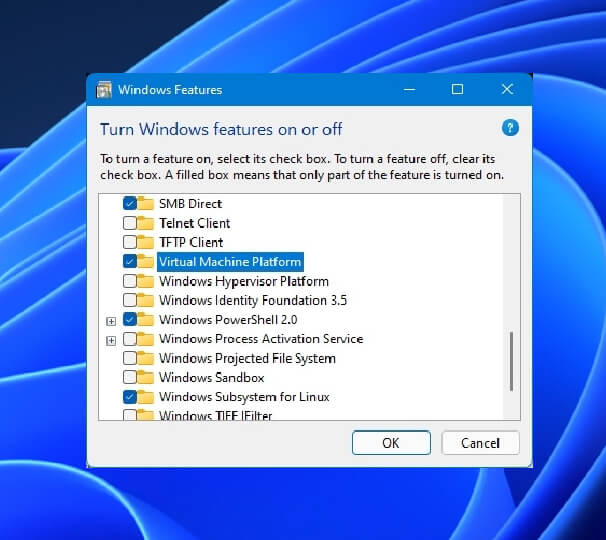The image size is (606, 540).
Task: Click the Windows Sandbox folder icon
Action: point(145,377)
